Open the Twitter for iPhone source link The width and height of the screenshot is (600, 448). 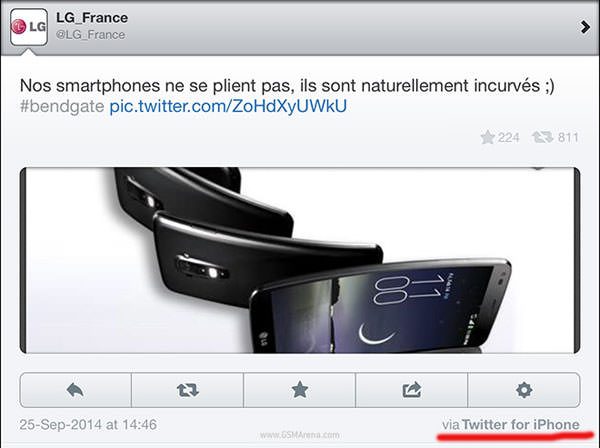[x=521, y=425]
